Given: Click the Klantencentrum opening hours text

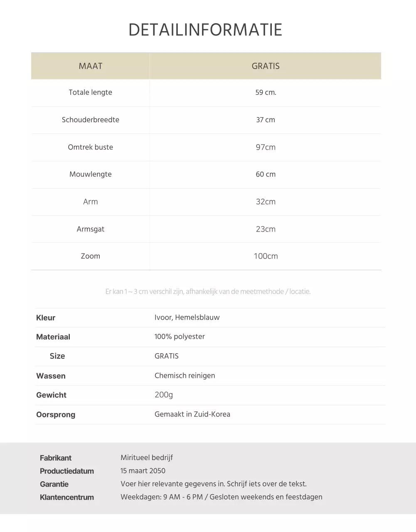Looking at the screenshot, I should [x=222, y=497].
